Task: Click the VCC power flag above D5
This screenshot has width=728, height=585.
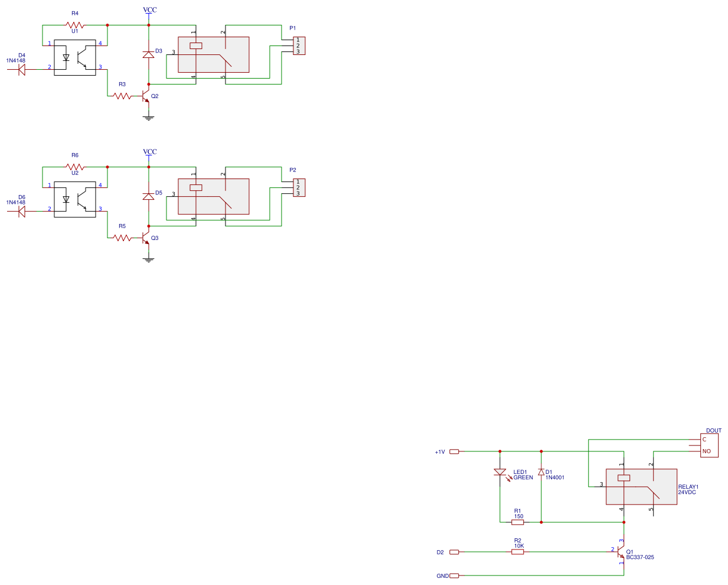Action: 150,154
